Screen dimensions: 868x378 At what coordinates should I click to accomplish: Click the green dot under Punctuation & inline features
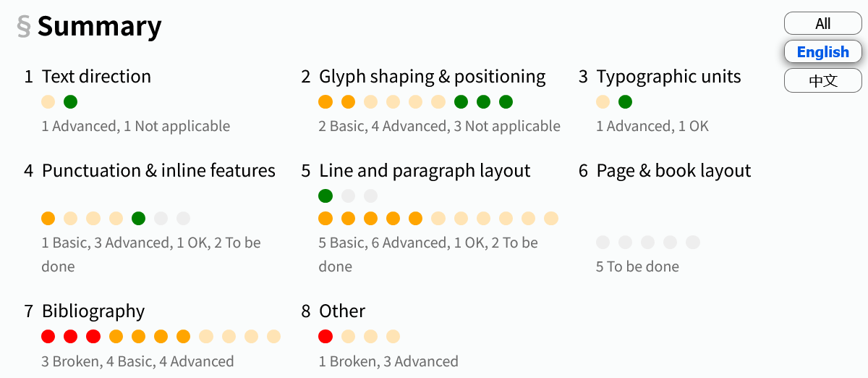click(x=139, y=218)
